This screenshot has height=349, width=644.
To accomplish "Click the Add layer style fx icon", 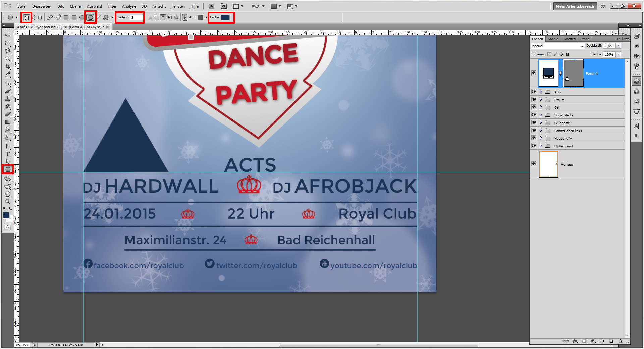I will click(x=575, y=341).
